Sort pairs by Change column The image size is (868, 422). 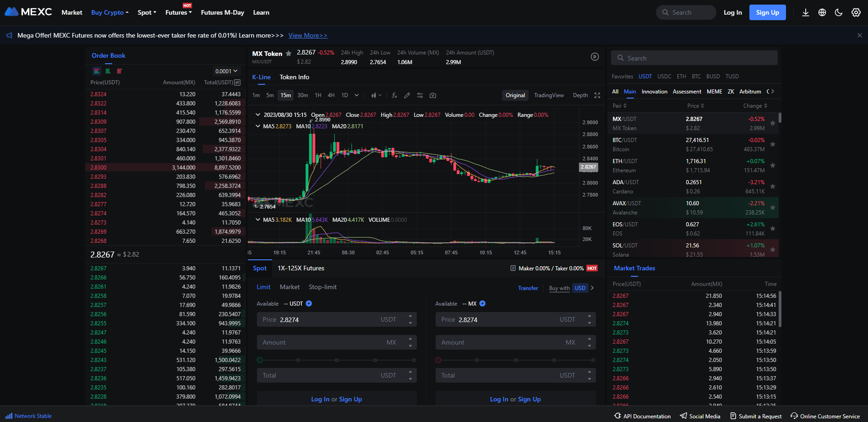(x=755, y=106)
